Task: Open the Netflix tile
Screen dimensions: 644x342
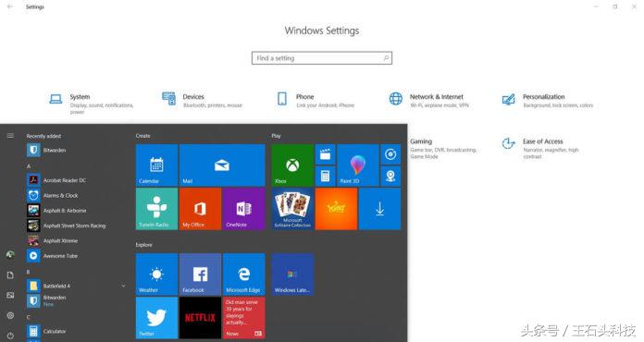Action: [x=200, y=318]
